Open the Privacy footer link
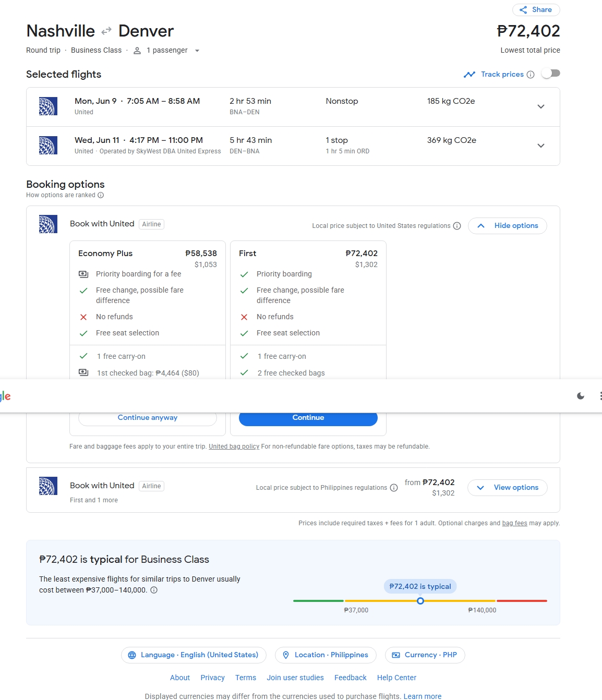The image size is (602, 700). point(212,678)
